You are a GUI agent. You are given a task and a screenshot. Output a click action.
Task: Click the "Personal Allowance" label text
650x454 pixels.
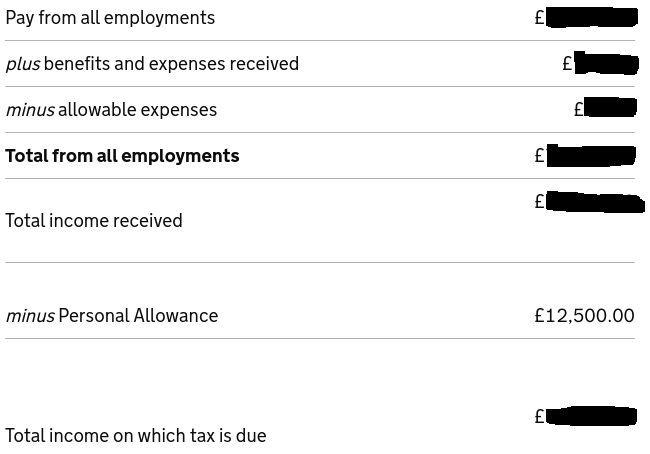pyautogui.click(x=138, y=316)
